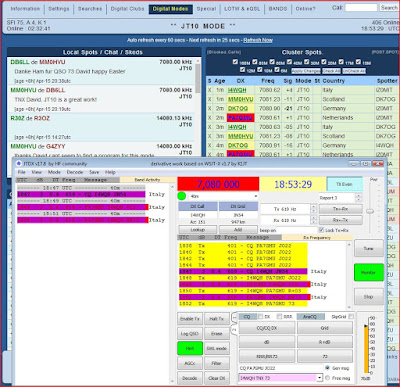Toggle the 160M band checkbox

(235, 62)
